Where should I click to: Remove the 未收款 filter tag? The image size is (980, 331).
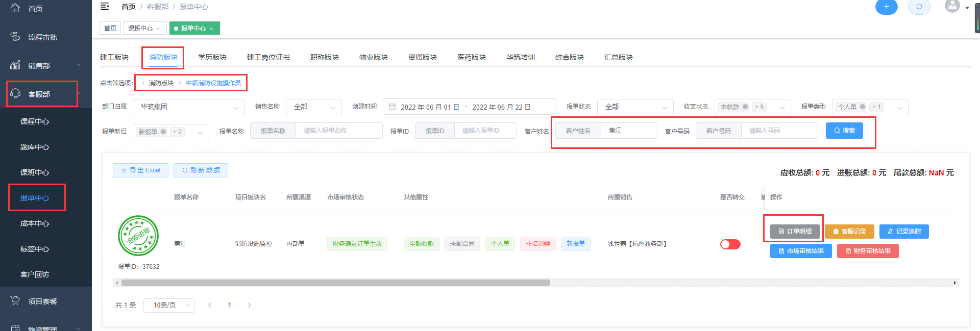745,107
